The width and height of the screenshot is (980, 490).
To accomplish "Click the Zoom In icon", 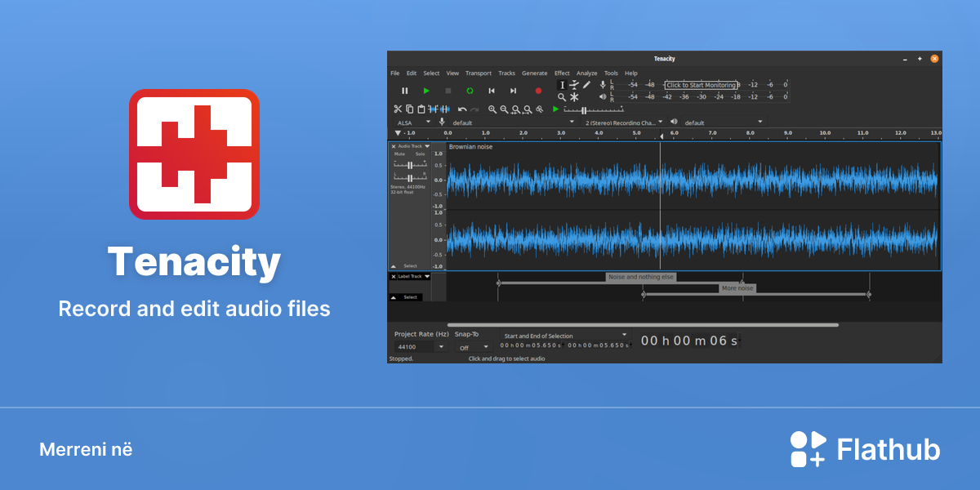I will [492, 109].
